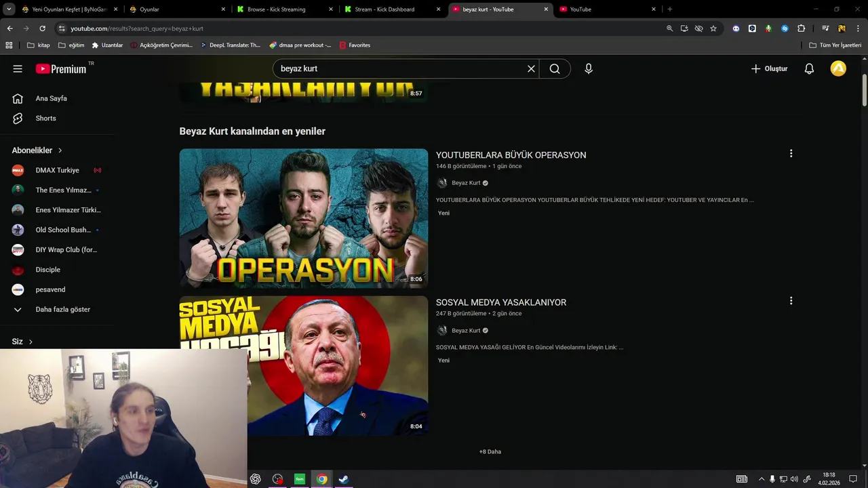Open the Tüm Yer İşaretleri folder

tap(835, 45)
